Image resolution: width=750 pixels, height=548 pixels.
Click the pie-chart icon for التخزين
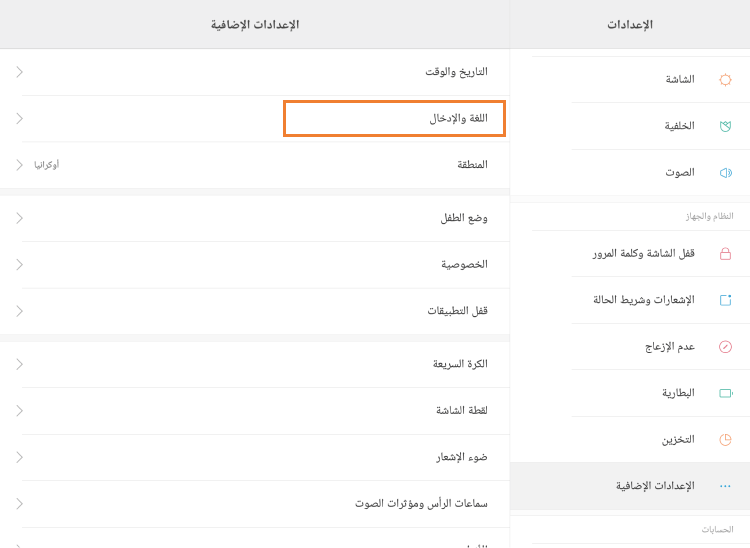pyautogui.click(x=725, y=439)
